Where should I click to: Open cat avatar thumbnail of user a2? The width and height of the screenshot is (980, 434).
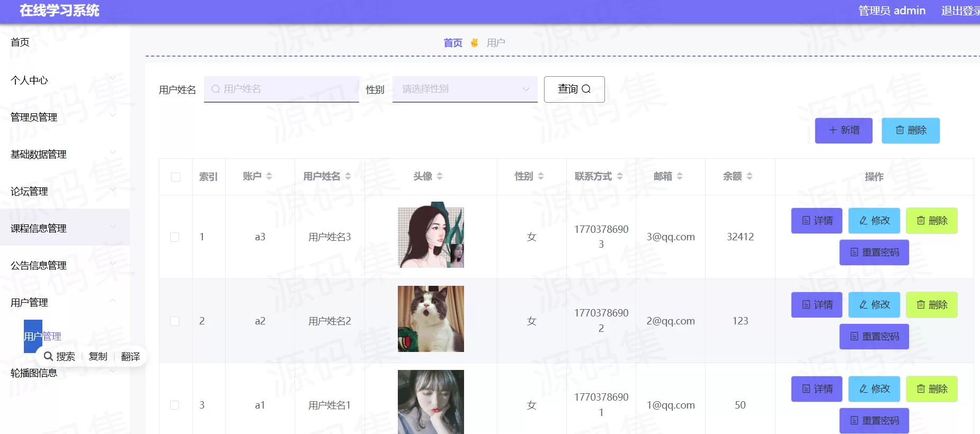(431, 319)
